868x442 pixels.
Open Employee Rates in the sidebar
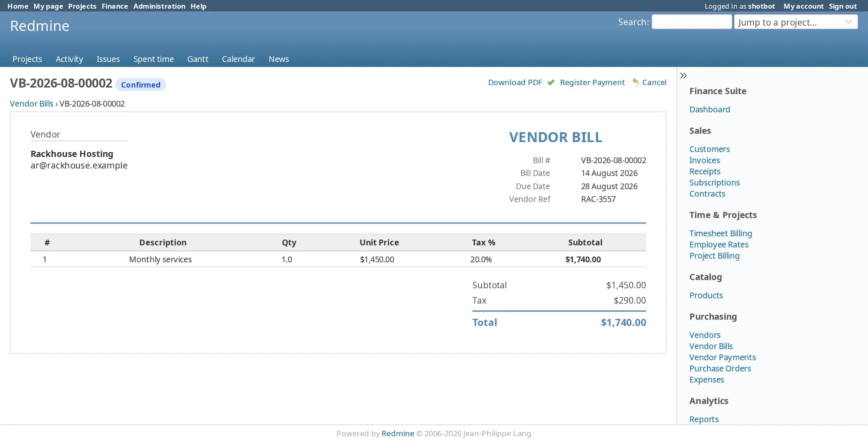pyautogui.click(x=719, y=245)
